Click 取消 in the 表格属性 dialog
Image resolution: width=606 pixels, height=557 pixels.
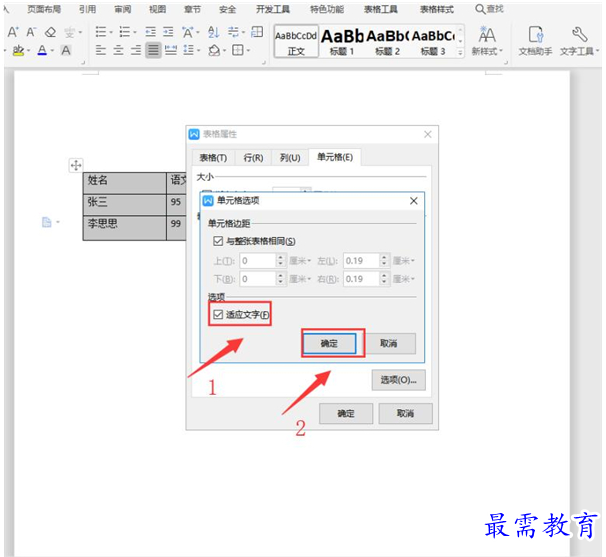[x=405, y=414]
